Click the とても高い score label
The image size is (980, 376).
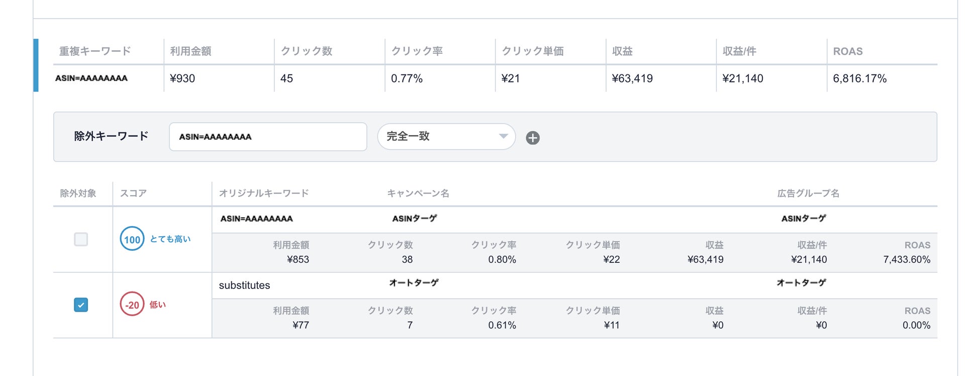pos(170,239)
